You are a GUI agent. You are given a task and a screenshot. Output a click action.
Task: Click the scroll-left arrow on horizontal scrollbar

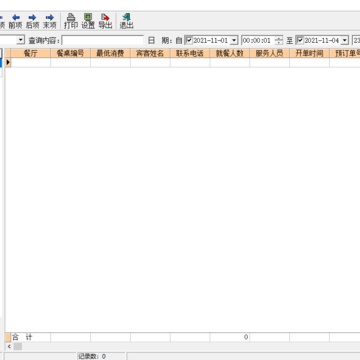click(x=9, y=347)
